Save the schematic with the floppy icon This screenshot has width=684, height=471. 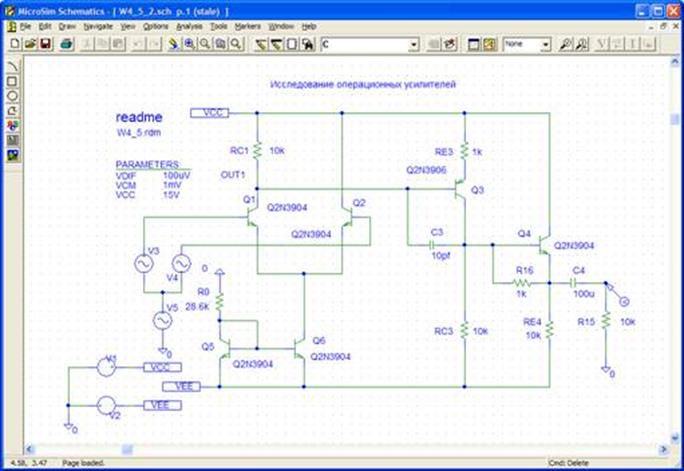click(x=46, y=44)
